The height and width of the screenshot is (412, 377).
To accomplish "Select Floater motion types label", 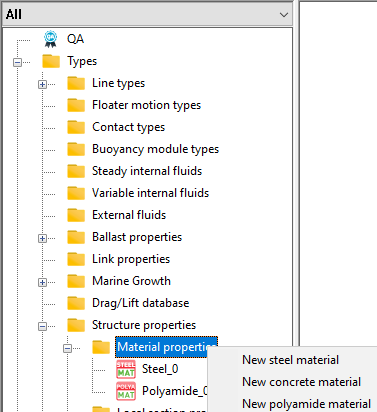I will click(x=147, y=105).
